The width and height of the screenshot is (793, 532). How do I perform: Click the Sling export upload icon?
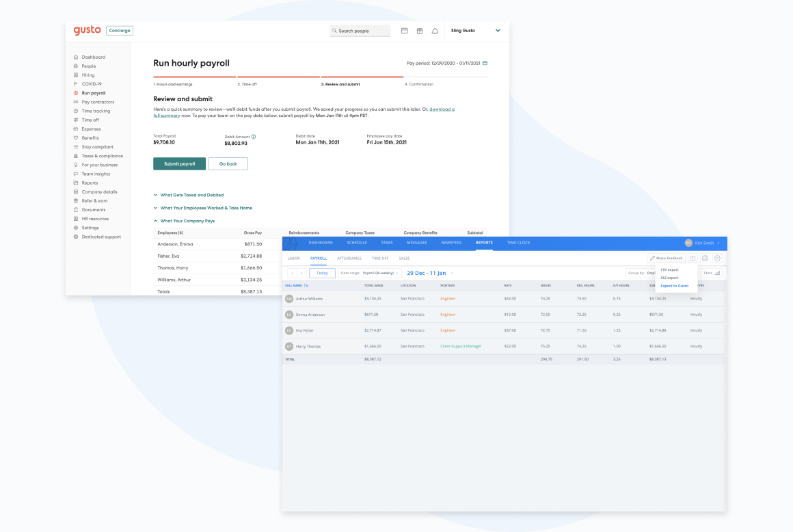[693, 258]
